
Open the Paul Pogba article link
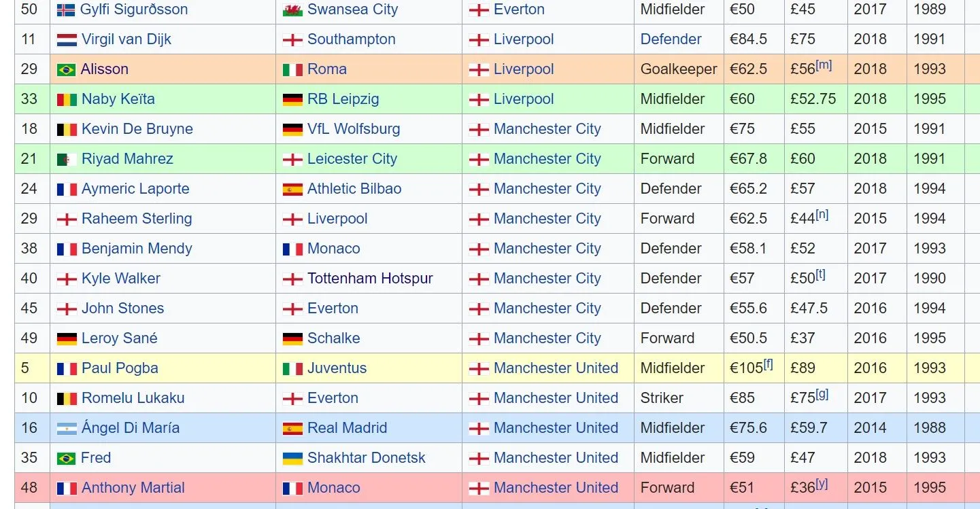tap(120, 368)
